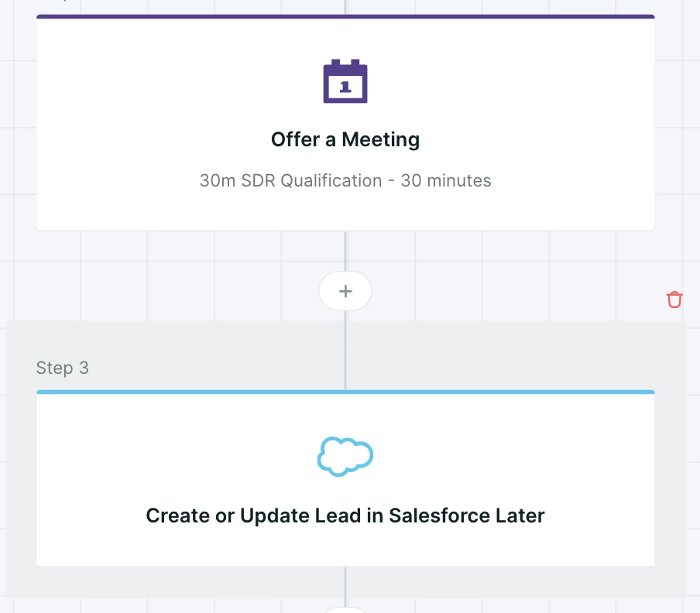Add a step via the plus button above Step 3
700x613 pixels.
pos(345,291)
